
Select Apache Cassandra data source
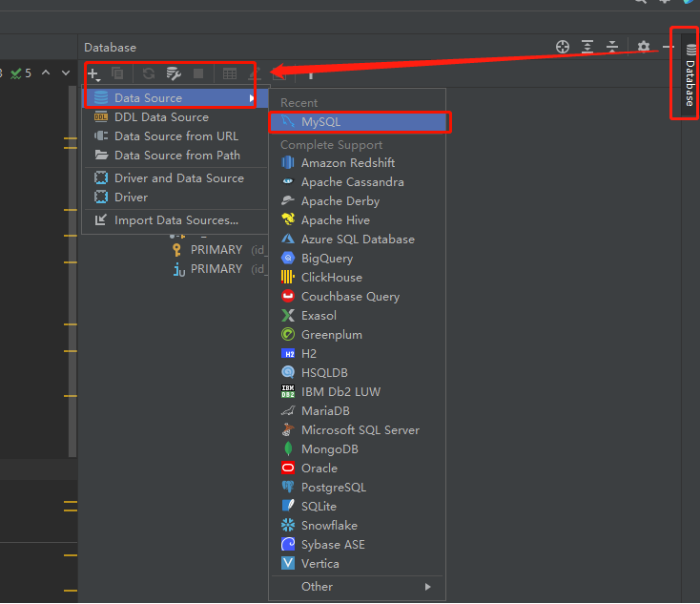pyautogui.click(x=357, y=182)
